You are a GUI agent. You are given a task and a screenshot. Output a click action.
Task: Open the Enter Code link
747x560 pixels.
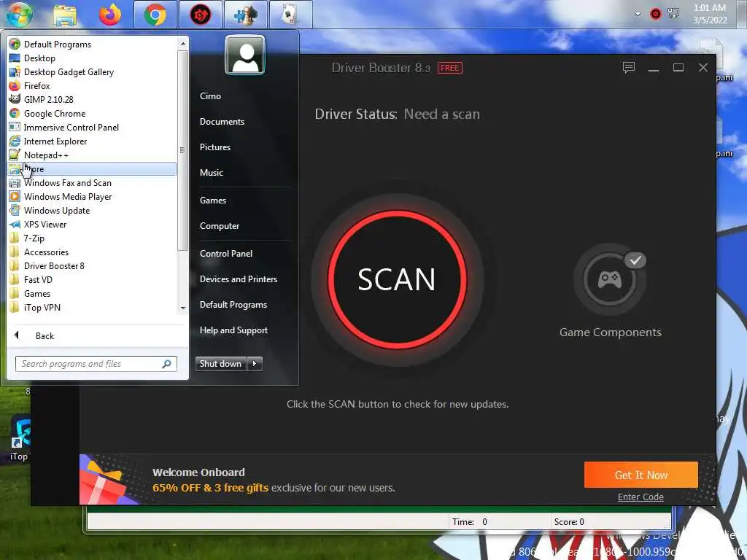click(x=640, y=497)
